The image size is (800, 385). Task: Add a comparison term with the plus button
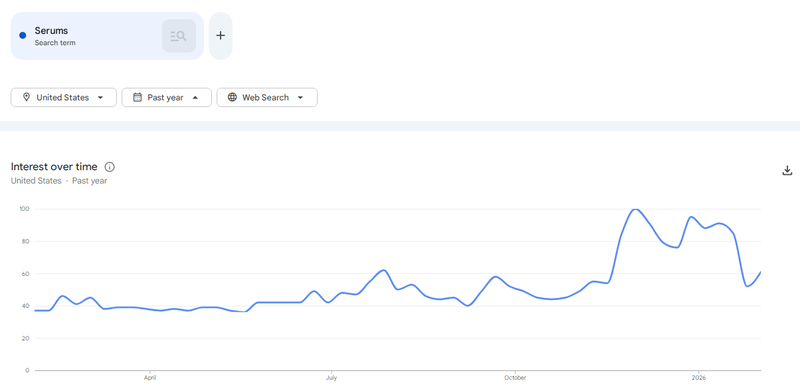click(220, 36)
